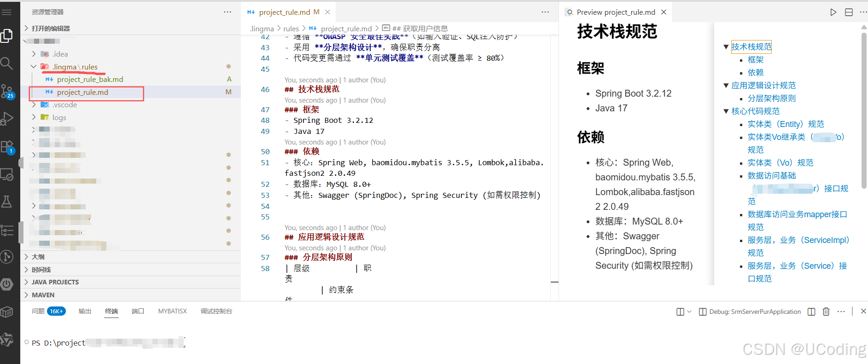868x364 pixels.
Task: Open the 问题 problems tab
Action: (48, 312)
